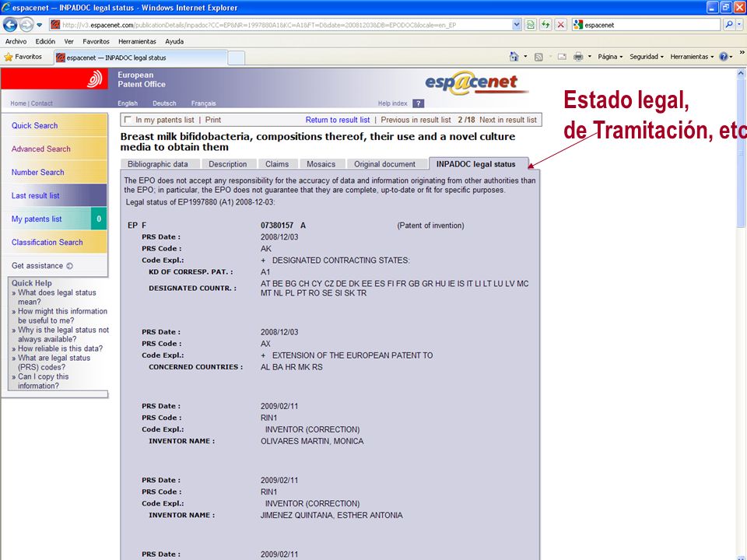Expand the Home icon dropdown arrow
This screenshot has width=747, height=560.
pos(525,57)
